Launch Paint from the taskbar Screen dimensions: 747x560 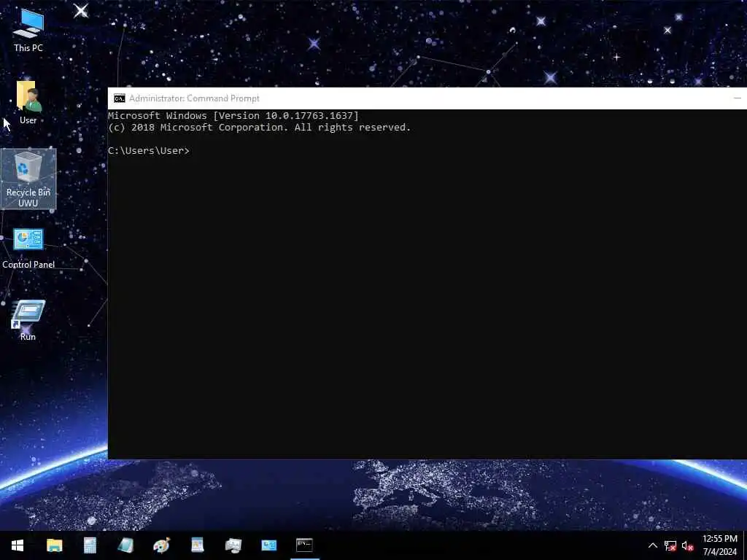coord(161,545)
